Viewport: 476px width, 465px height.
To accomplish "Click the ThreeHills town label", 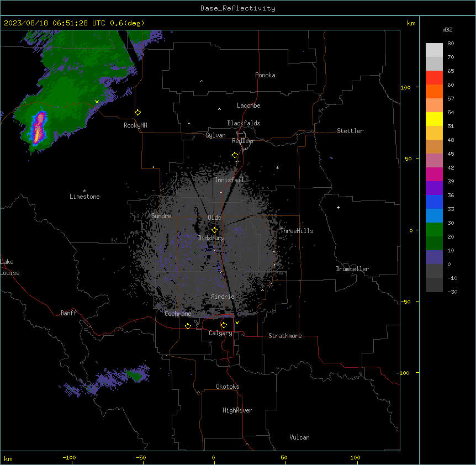I will (297, 231).
